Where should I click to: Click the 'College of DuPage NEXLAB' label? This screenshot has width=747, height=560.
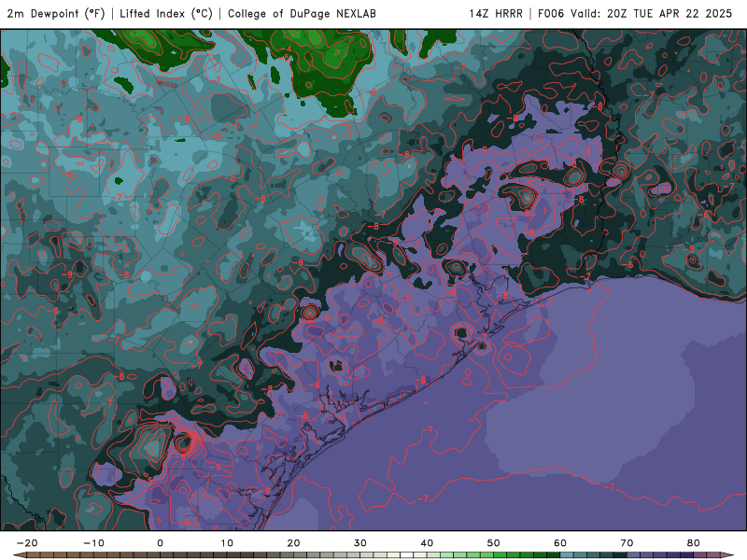pos(302,13)
